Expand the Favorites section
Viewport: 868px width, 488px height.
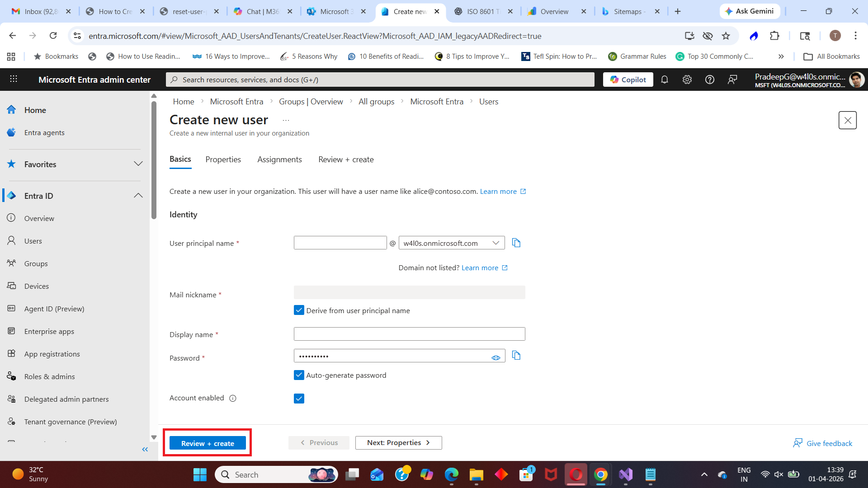pos(138,164)
